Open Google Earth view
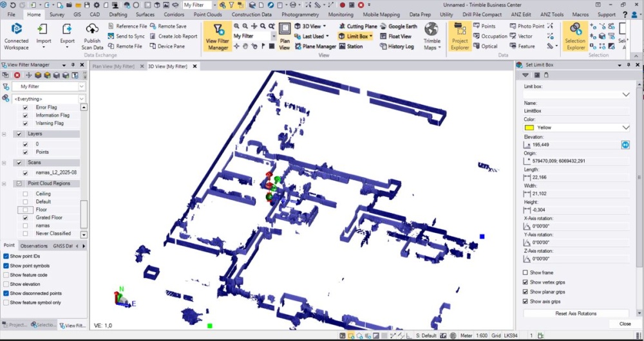This screenshot has width=644, height=341. [x=398, y=26]
